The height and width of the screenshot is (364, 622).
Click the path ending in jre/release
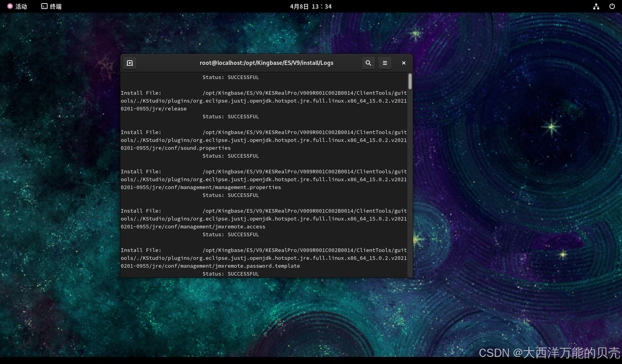(x=264, y=101)
